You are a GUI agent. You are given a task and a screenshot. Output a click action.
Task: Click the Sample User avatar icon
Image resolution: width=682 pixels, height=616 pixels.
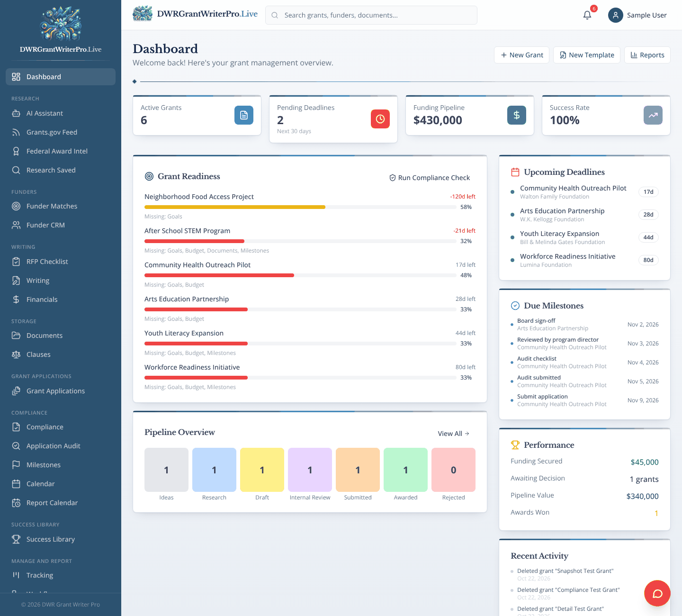615,15
